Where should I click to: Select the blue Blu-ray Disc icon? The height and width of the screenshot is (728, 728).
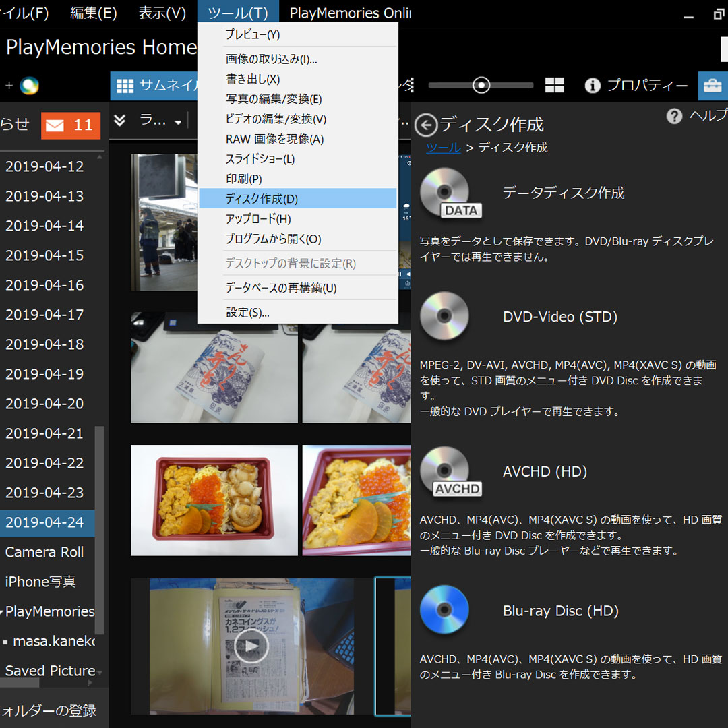444,610
